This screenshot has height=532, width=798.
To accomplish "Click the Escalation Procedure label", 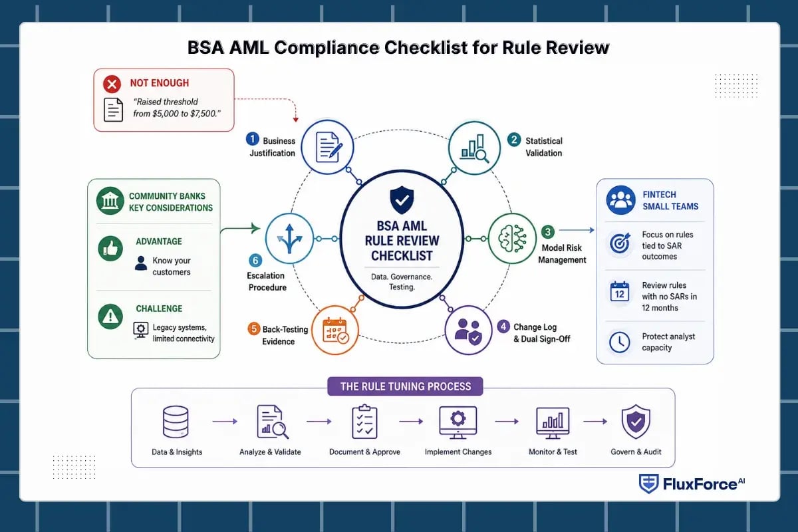I will pos(267,281).
